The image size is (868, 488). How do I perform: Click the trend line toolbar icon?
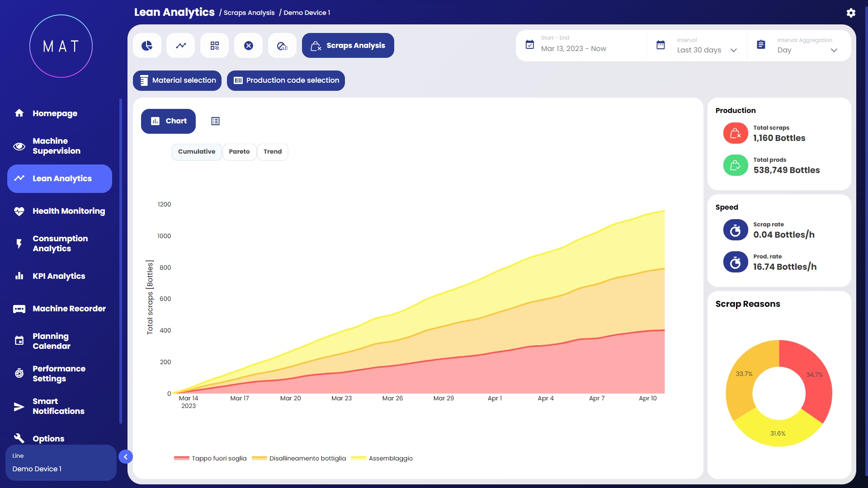click(181, 46)
